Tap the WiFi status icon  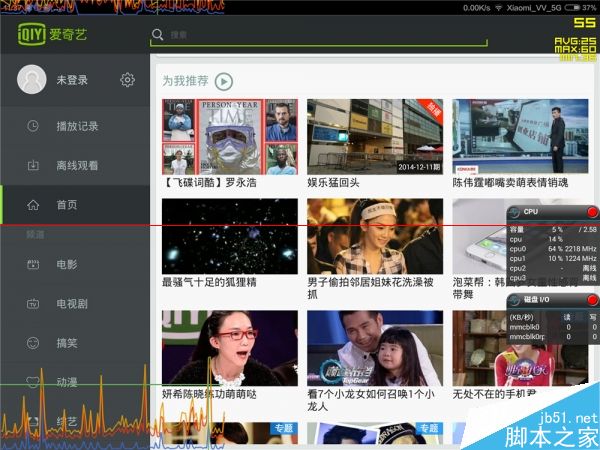coord(499,8)
